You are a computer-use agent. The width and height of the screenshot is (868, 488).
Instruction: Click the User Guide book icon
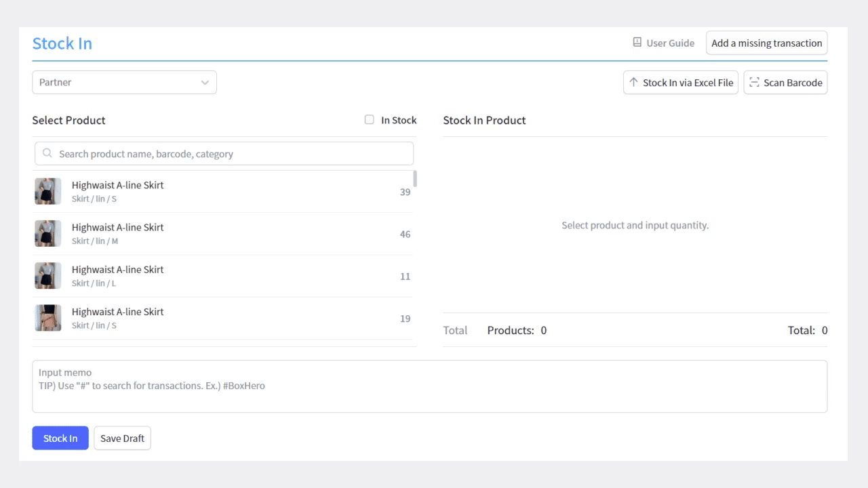pos(637,43)
